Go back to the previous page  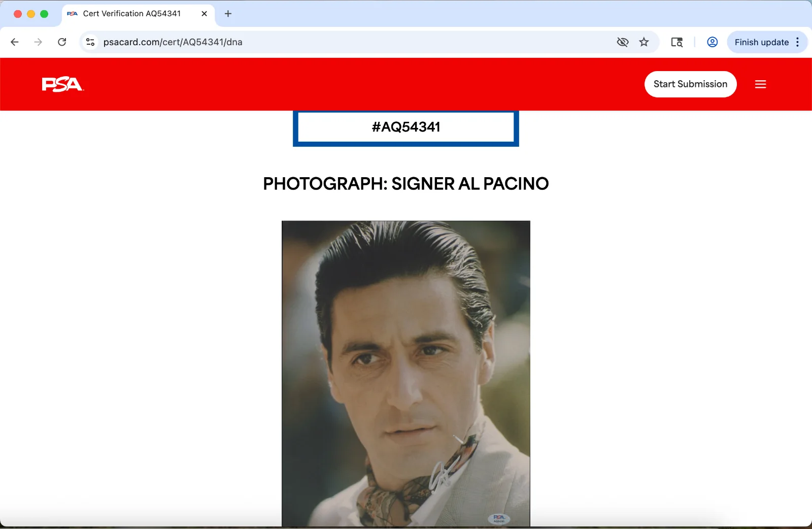(x=15, y=42)
